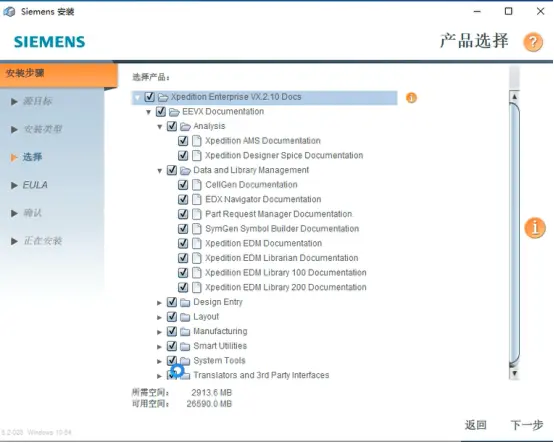
Task: Click the large orange info icon at right
Action: pyautogui.click(x=535, y=228)
